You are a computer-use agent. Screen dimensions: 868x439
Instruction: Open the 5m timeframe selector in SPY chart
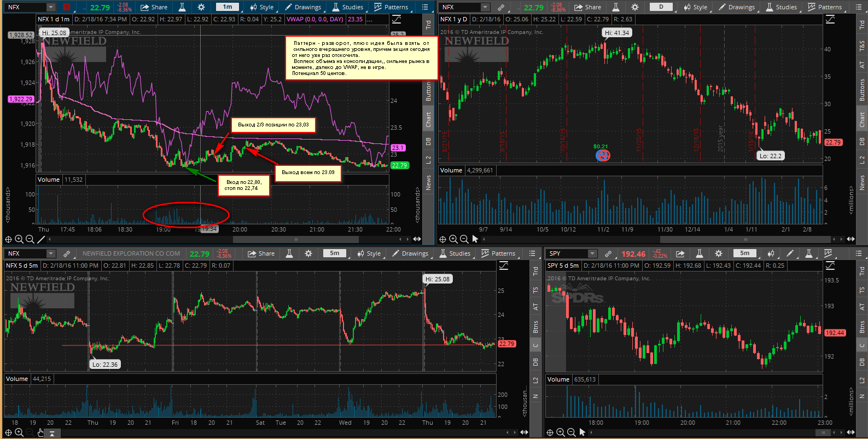click(x=745, y=253)
